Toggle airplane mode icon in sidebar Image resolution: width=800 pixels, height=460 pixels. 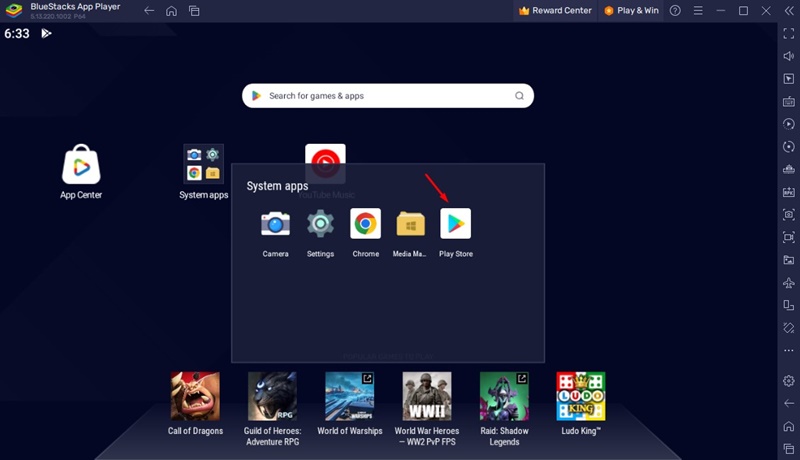[789, 283]
